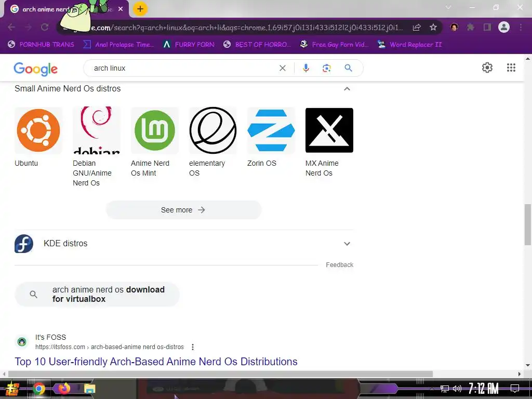Click the It's FOSS site favicon
This screenshot has width=532, height=399.
[22, 342]
